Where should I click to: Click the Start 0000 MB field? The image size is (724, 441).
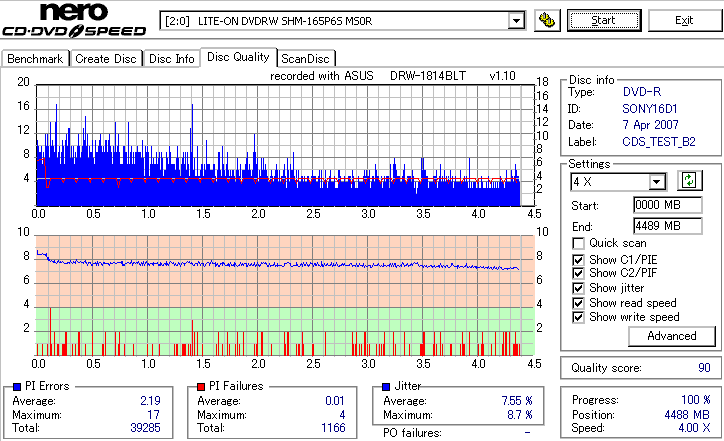pyautogui.click(x=668, y=205)
